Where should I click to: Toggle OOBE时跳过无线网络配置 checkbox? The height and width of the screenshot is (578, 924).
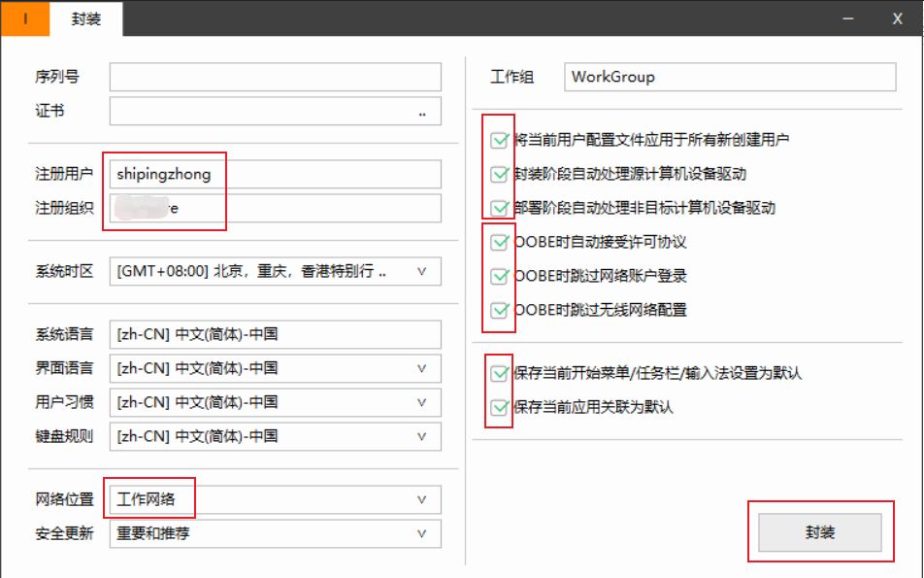click(500, 310)
